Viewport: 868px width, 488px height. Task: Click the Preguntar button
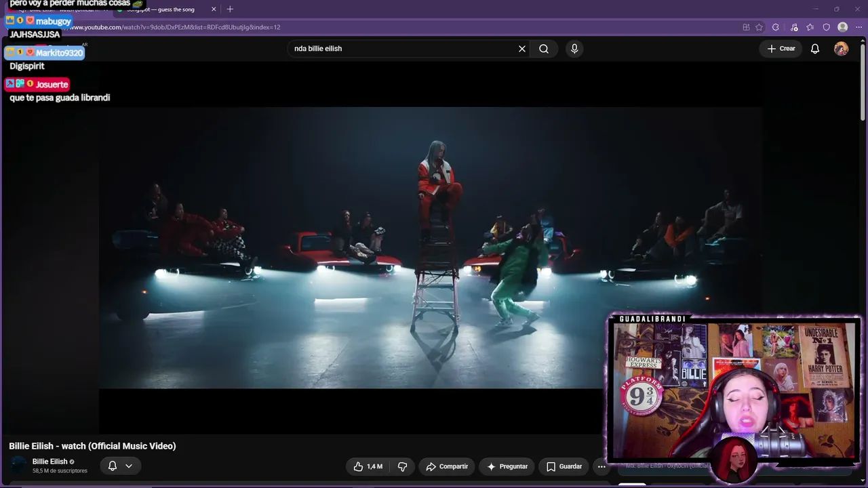click(507, 466)
